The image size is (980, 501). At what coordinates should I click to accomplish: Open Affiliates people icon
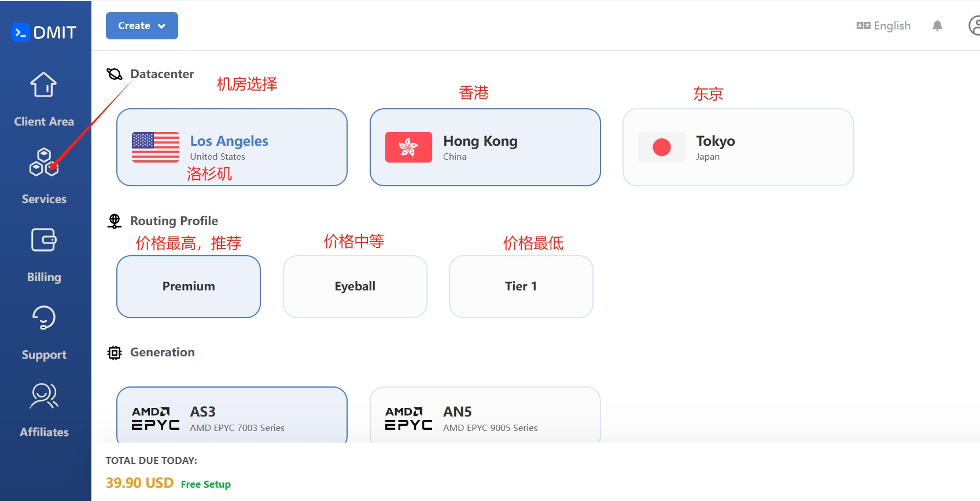click(x=44, y=396)
